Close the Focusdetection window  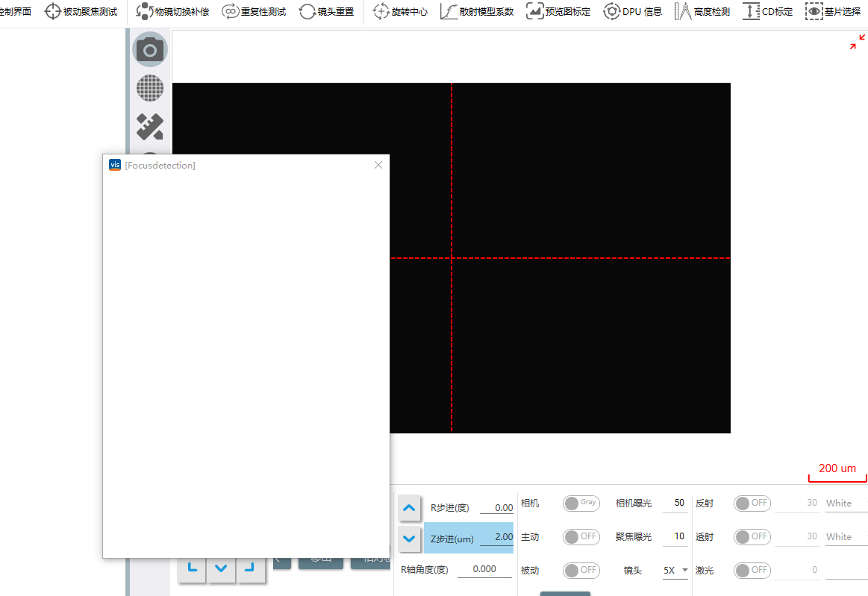point(378,165)
